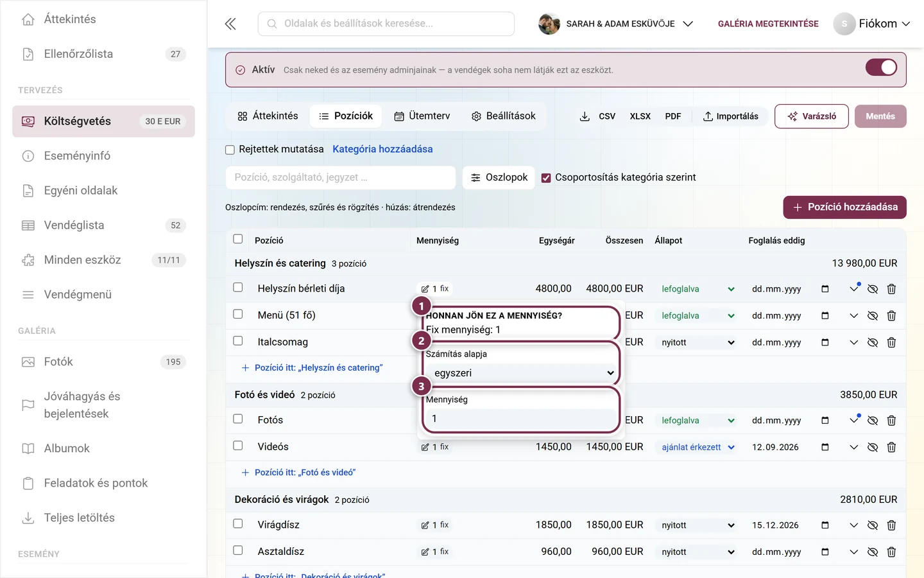
Task: Click the Fotók gallery sidebar icon
Action: 28,362
